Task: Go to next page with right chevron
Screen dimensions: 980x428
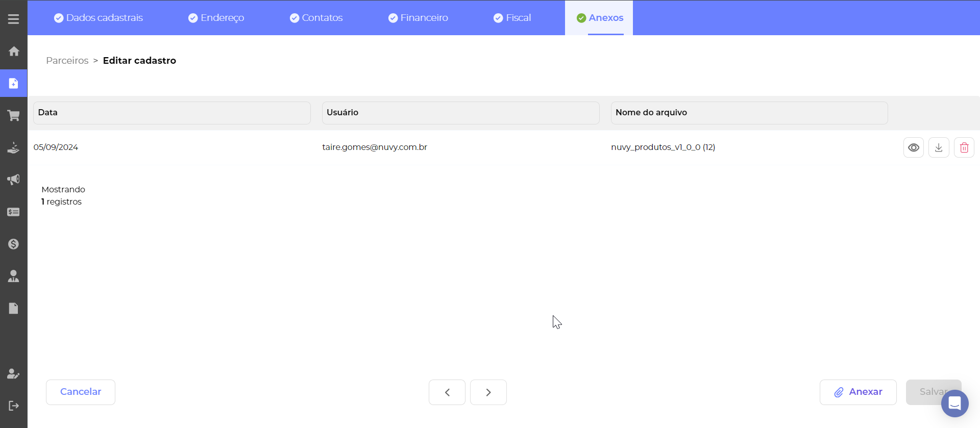Action: (488, 392)
